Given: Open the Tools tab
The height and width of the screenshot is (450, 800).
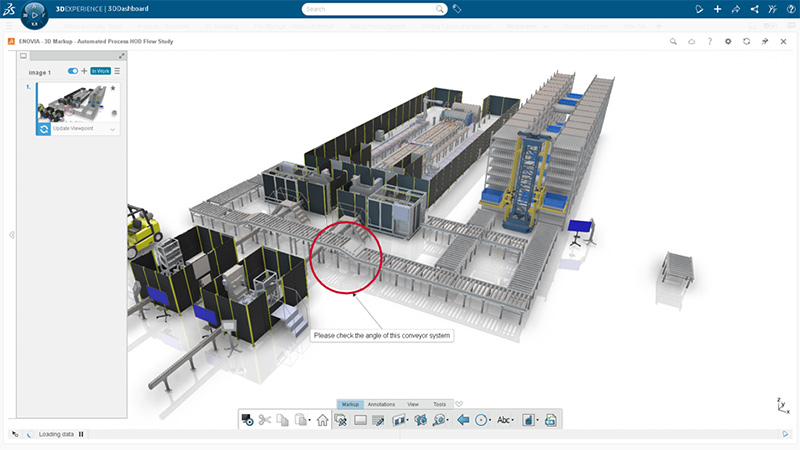Looking at the screenshot, I should tap(440, 404).
